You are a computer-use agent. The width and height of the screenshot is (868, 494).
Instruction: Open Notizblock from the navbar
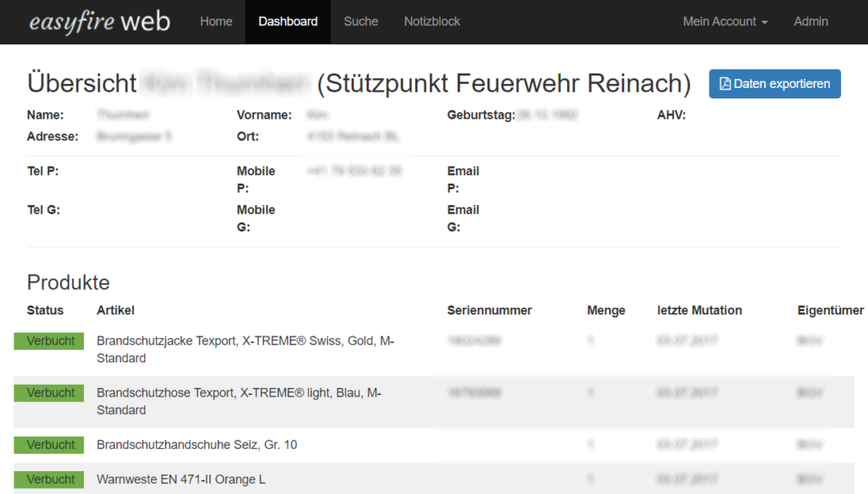[431, 21]
